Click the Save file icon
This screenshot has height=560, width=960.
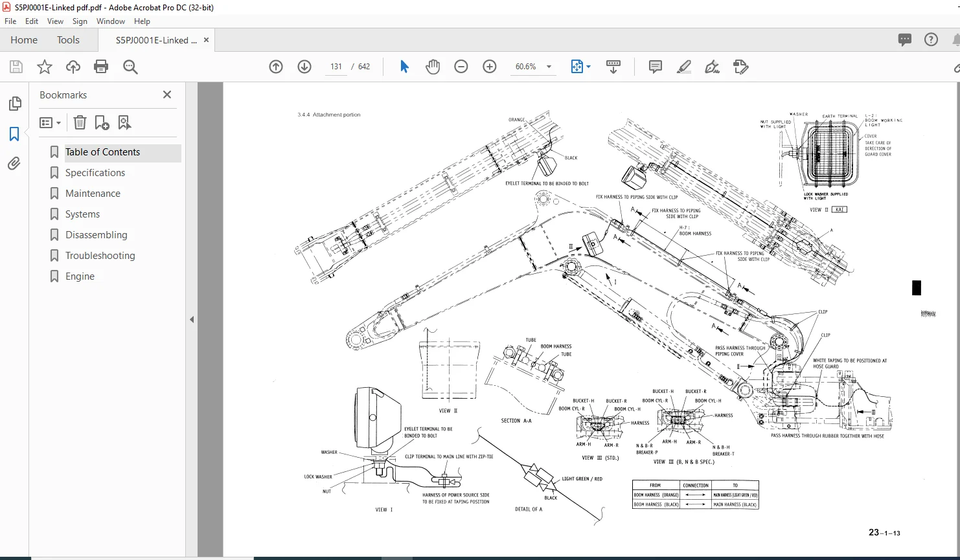(16, 67)
